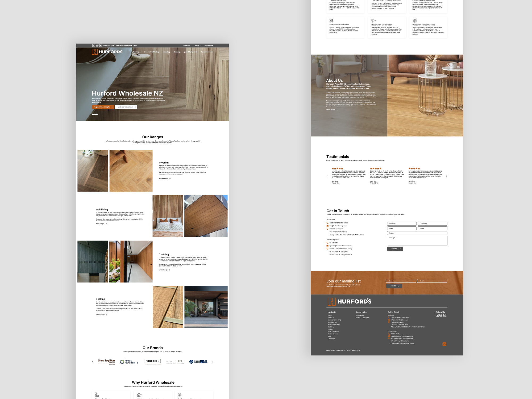Click the orange scroll-to-top arrow icon
The image size is (532, 399).
tap(444, 344)
